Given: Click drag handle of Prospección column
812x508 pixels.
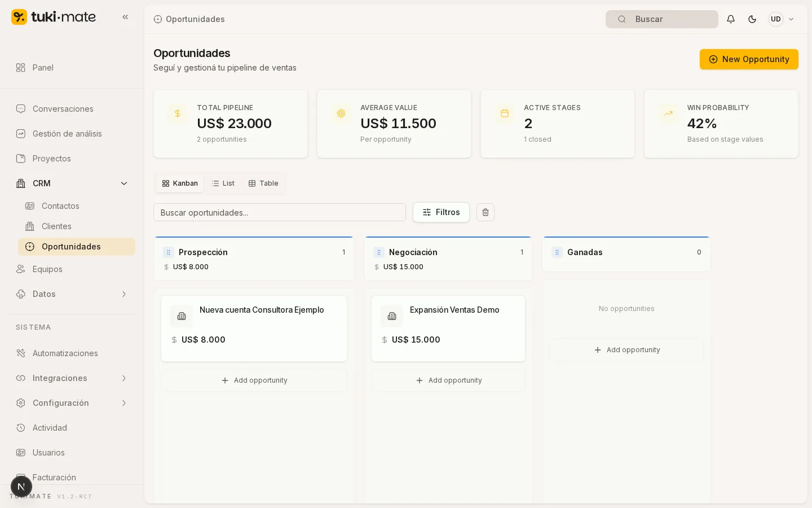Looking at the screenshot, I should [x=168, y=252].
